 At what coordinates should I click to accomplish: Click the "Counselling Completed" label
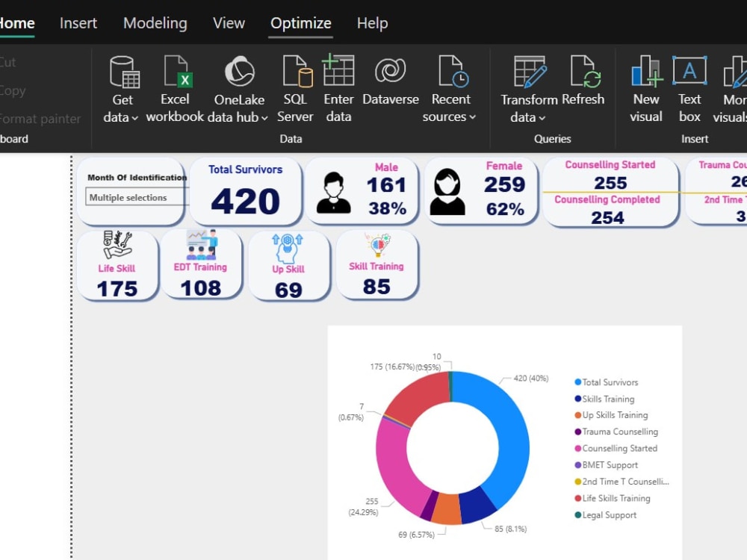point(607,199)
